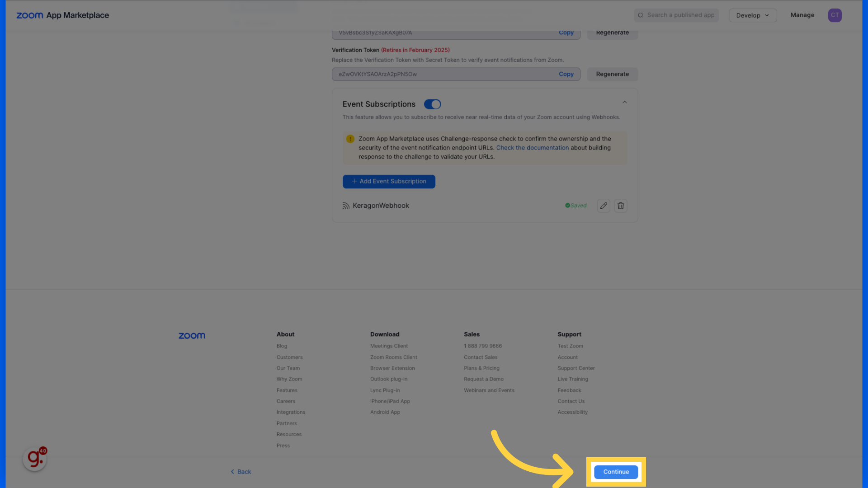Open Our Team footer link
This screenshot has width=868, height=488.
288,368
